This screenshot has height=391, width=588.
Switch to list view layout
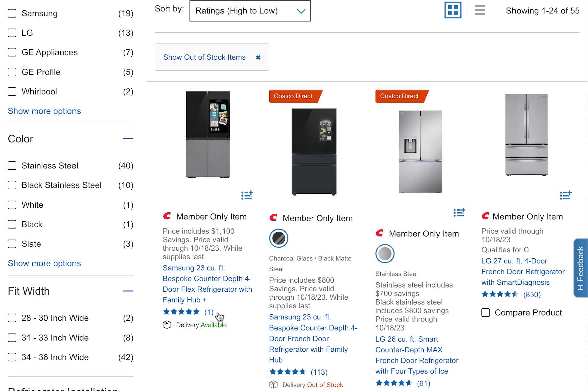point(480,10)
